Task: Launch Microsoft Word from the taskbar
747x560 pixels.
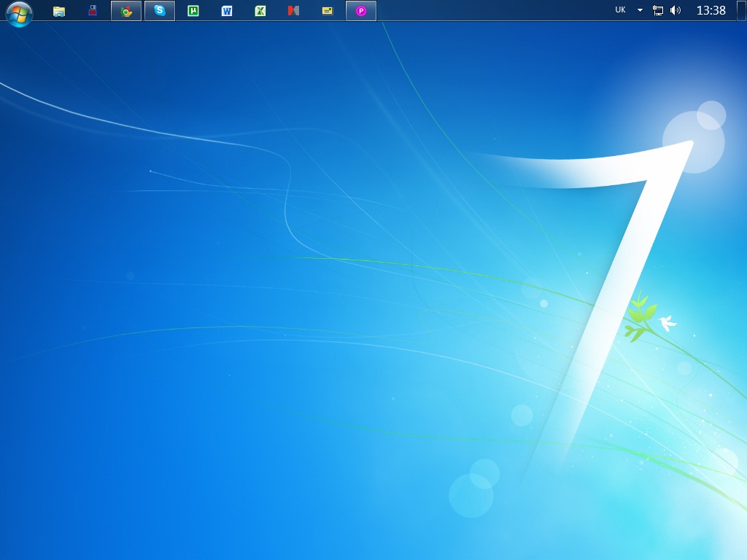Action: [227, 11]
